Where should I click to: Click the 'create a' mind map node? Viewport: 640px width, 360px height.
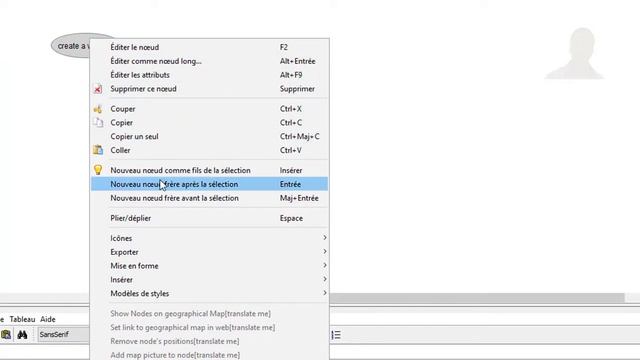[71, 46]
